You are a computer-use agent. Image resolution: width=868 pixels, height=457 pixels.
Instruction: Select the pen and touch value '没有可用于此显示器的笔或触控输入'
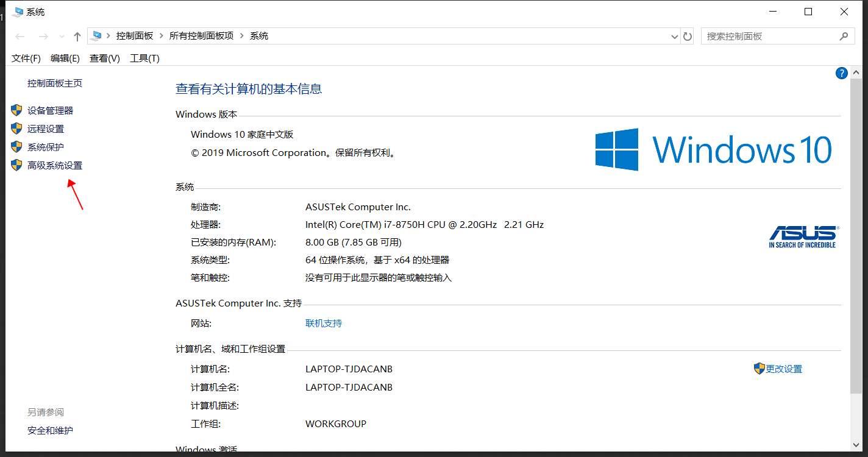coord(379,277)
